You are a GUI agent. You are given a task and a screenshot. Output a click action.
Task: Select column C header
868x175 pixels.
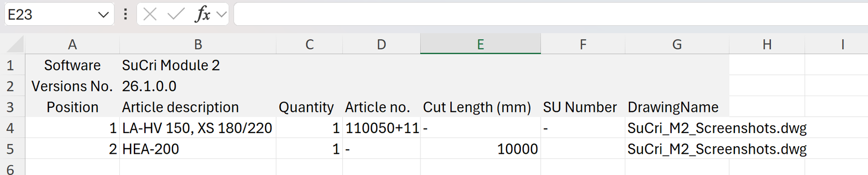309,44
